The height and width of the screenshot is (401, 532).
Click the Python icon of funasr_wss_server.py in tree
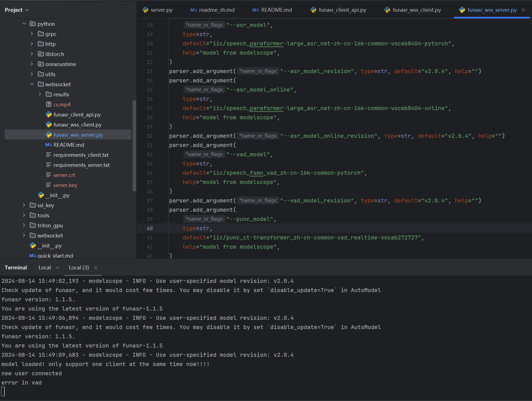(x=49, y=135)
